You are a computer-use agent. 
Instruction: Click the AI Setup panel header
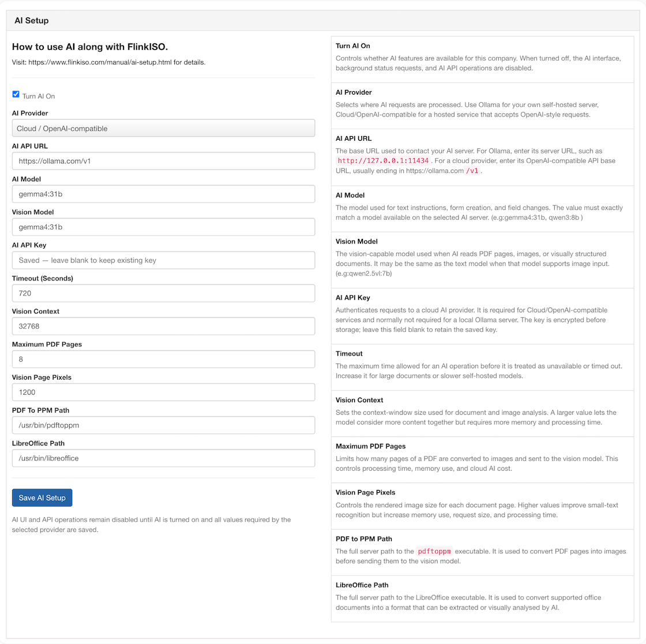323,21
